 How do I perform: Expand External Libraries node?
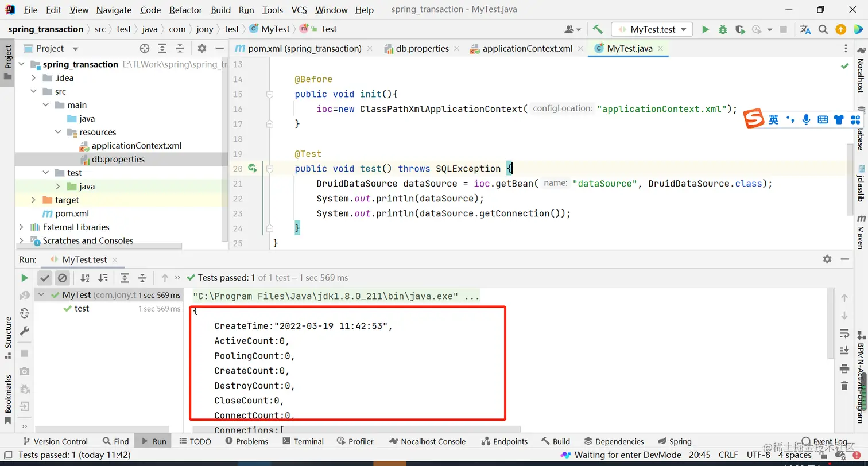point(22,227)
